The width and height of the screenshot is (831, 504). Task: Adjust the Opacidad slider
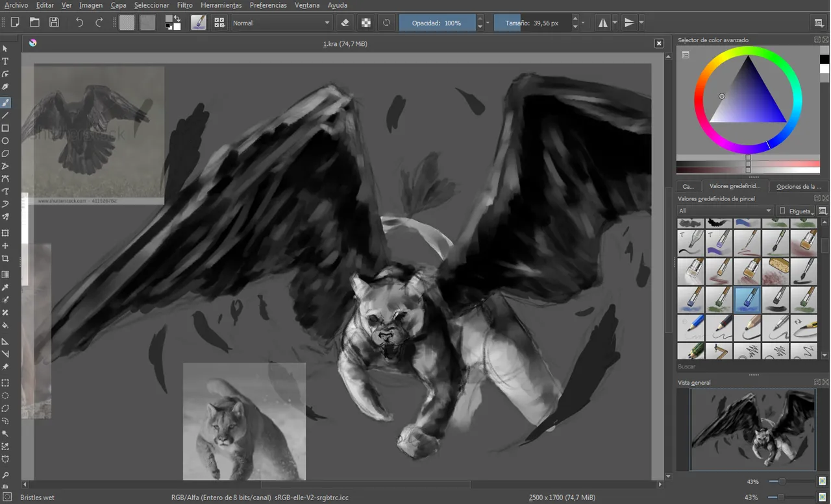[x=437, y=23]
